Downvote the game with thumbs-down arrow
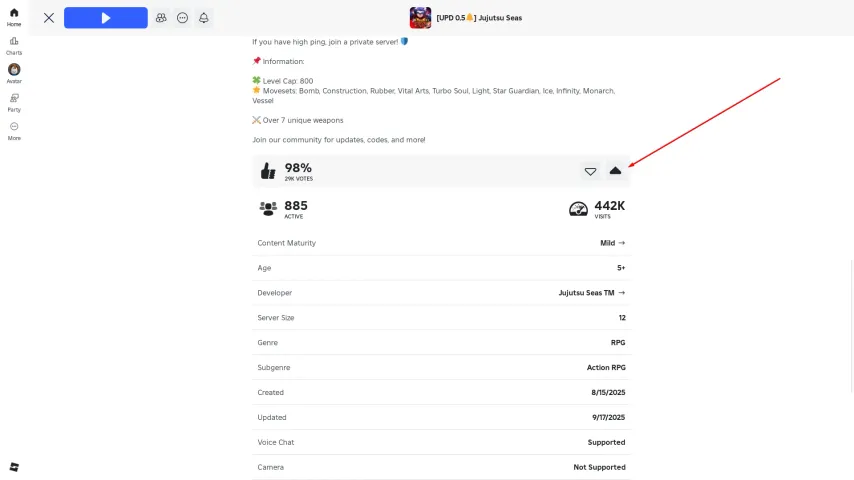 tap(590, 171)
